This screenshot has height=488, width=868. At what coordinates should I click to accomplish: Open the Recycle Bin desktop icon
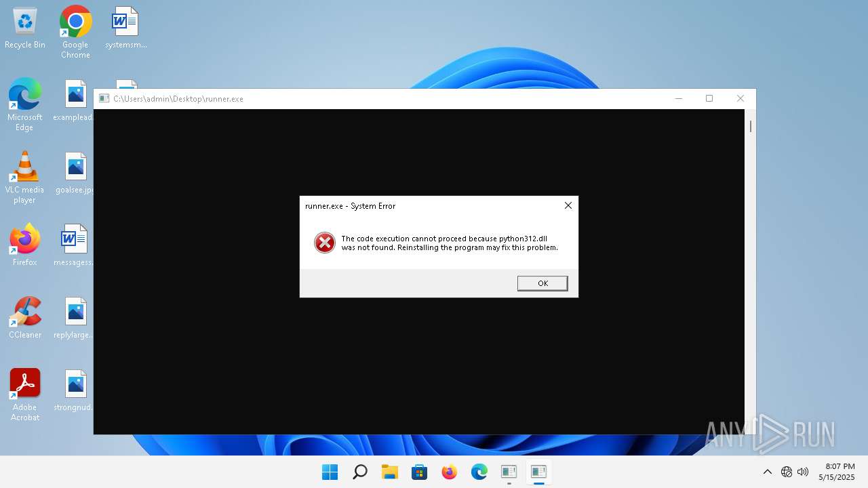(x=25, y=28)
